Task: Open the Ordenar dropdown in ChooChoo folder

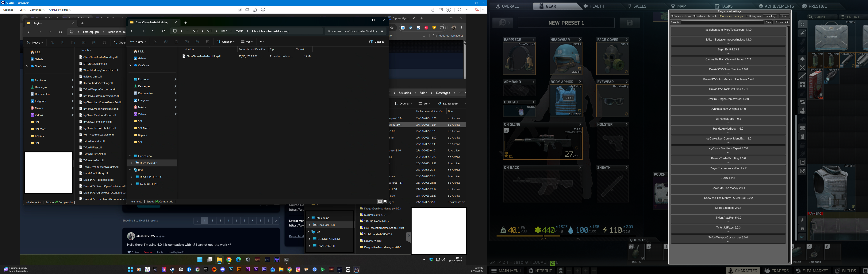Action: click(x=226, y=41)
